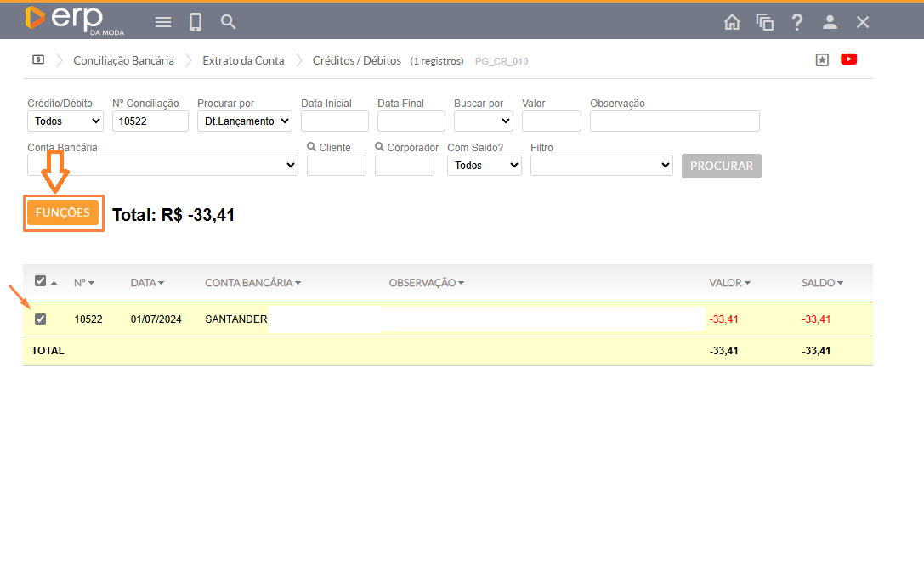Open the Procurar por dropdown
Screen dimensions: 924x576
pos(244,121)
